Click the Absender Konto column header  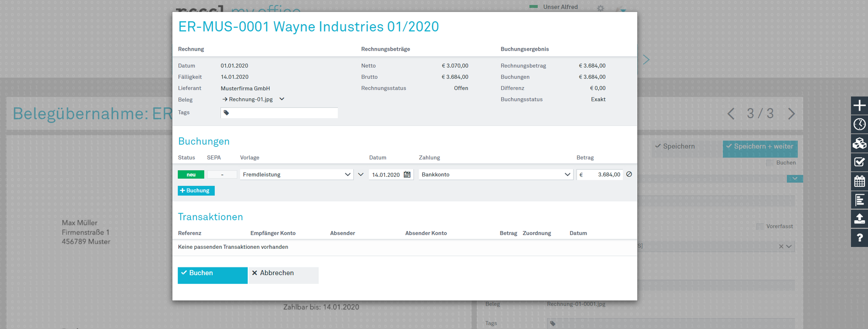[426, 233]
